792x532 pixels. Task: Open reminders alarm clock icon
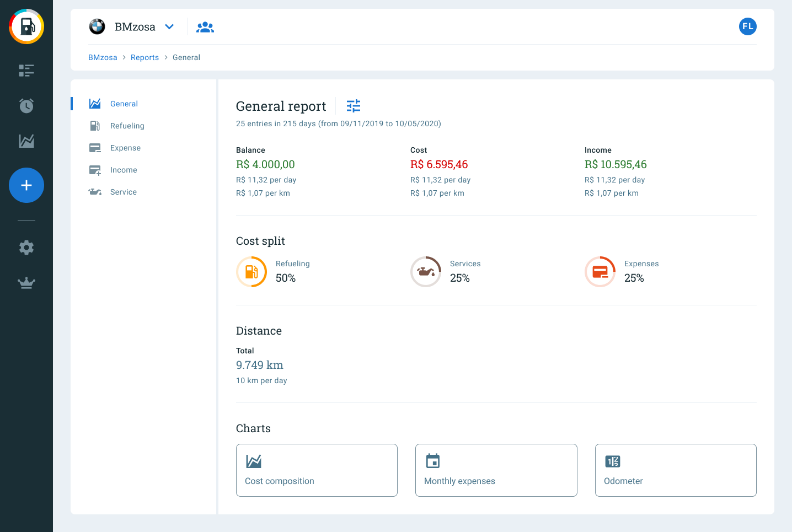[x=26, y=106]
